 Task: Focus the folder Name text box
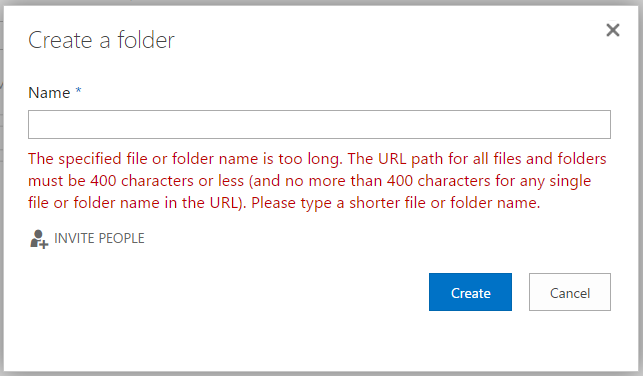pyautogui.click(x=319, y=124)
